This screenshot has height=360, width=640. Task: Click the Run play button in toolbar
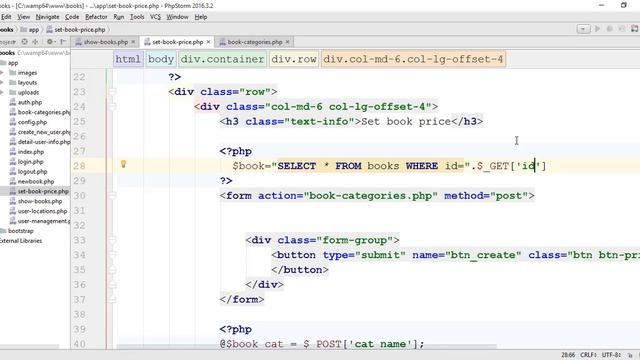click(597, 29)
